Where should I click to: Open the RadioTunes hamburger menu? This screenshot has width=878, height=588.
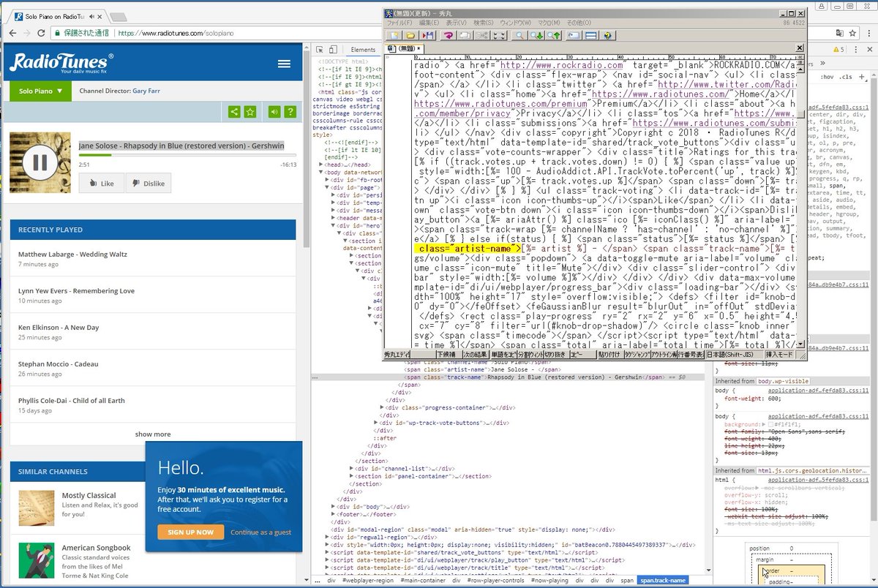[x=284, y=64]
